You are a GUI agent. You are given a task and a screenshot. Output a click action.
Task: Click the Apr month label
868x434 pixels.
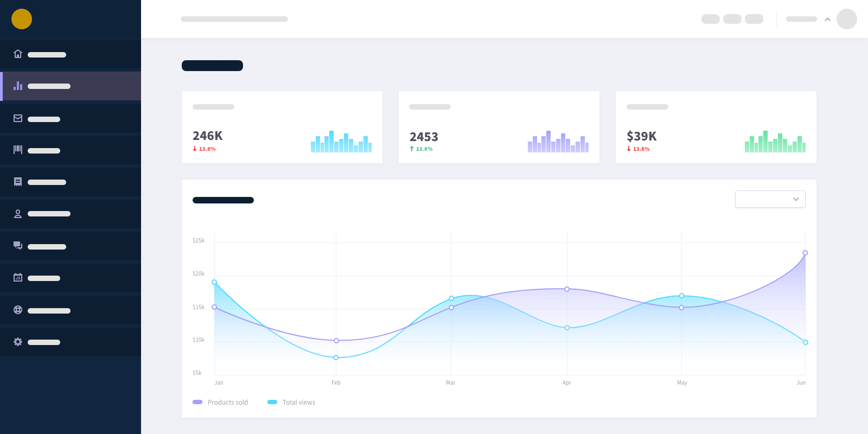click(566, 382)
